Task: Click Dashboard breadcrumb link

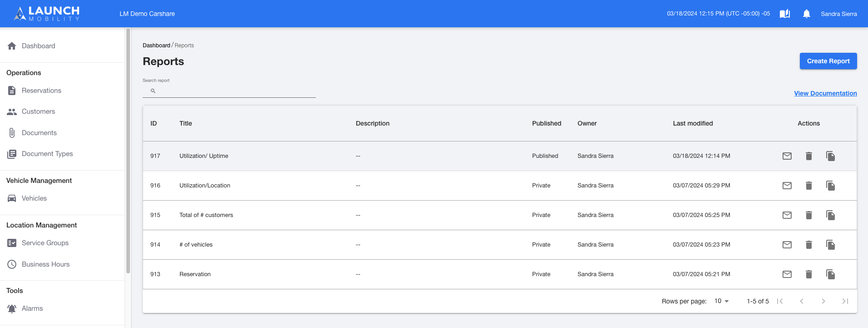Action: (x=156, y=45)
